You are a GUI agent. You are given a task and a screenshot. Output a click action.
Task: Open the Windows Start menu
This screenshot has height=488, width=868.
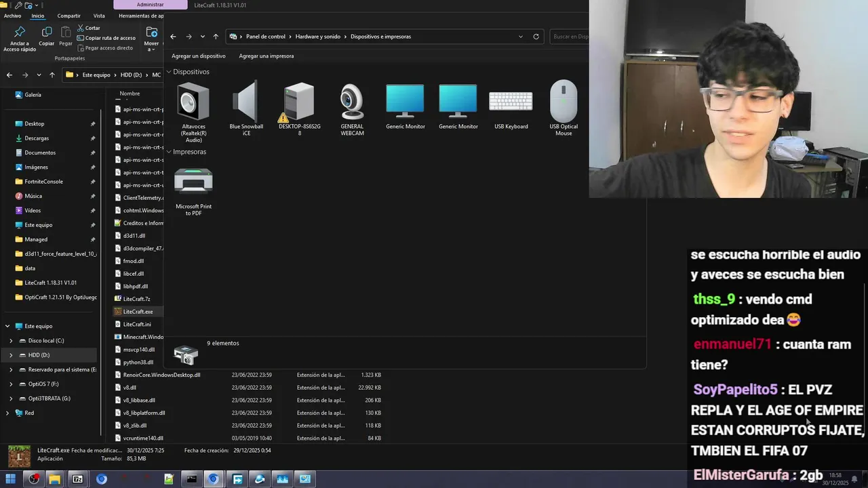10,479
